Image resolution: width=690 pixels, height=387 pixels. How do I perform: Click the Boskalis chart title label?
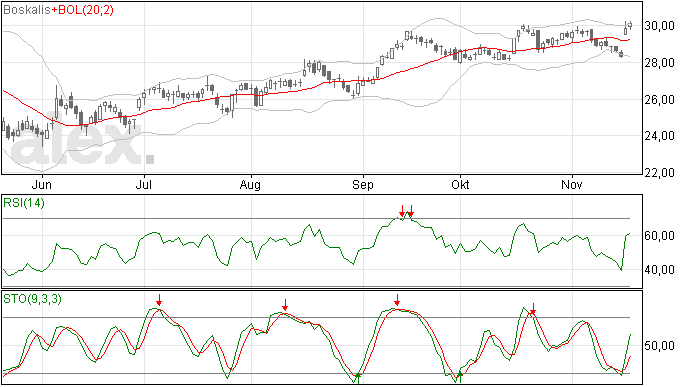click(27, 10)
